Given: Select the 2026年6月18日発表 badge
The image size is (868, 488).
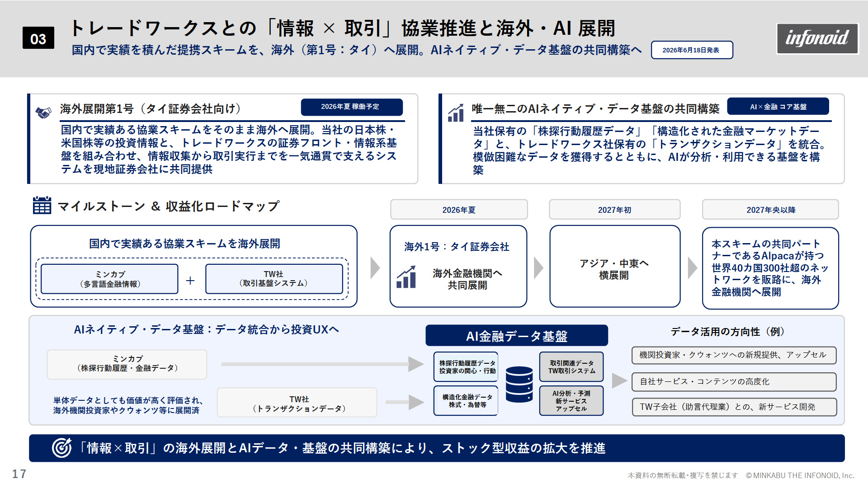Looking at the screenshot, I should coord(692,50).
